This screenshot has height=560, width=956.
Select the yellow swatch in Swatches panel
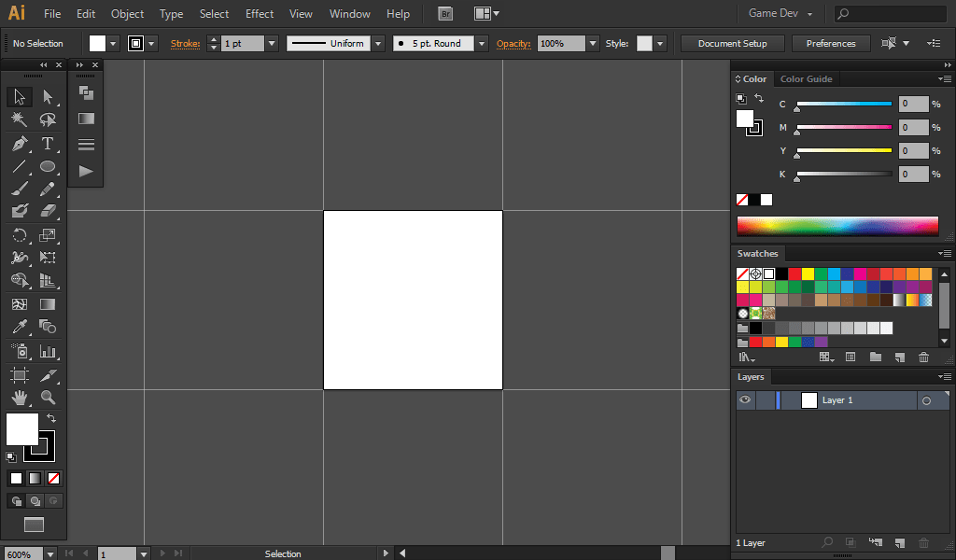[808, 274]
